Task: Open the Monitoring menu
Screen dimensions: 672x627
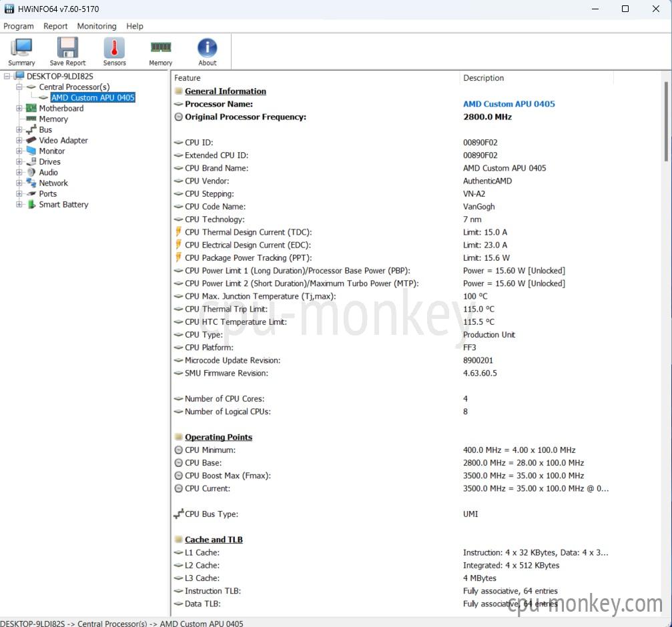Action: (x=97, y=26)
